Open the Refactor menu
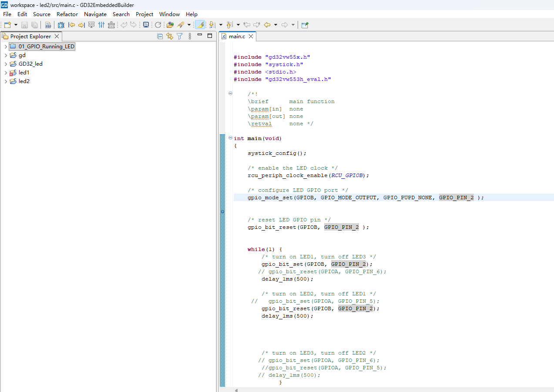This screenshot has width=554, height=392. (67, 14)
